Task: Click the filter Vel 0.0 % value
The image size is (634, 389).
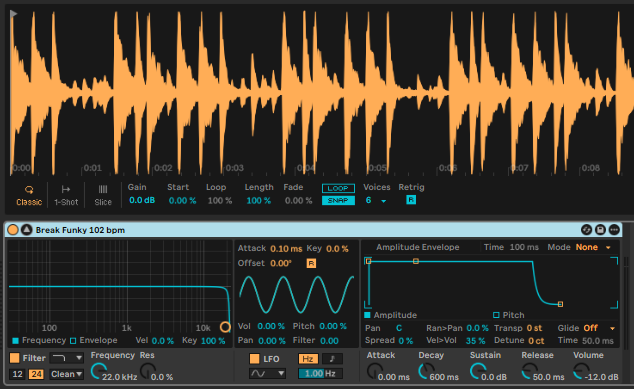Action: pyautogui.click(x=163, y=340)
